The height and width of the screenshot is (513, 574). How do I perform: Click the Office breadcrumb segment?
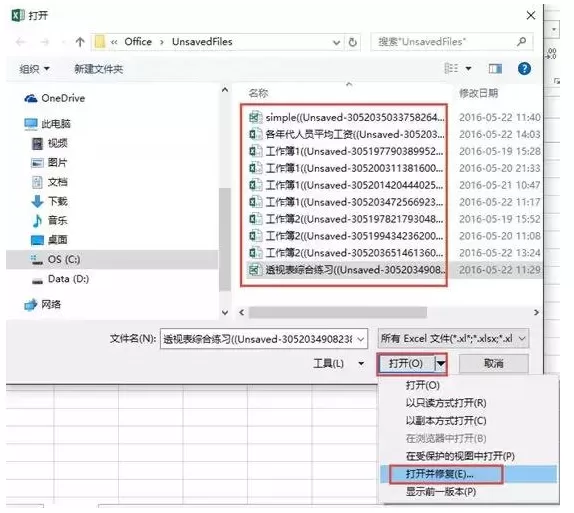pos(138,42)
